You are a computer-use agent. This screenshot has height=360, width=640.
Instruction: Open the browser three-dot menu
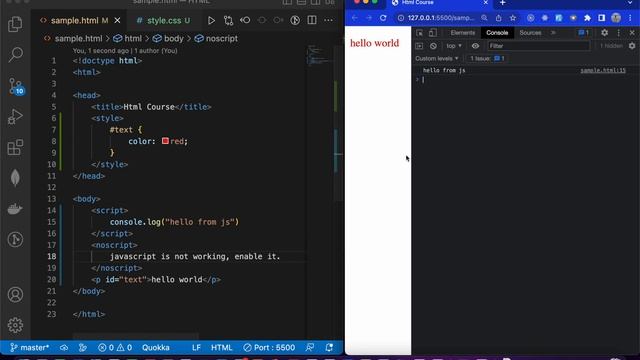click(630, 18)
